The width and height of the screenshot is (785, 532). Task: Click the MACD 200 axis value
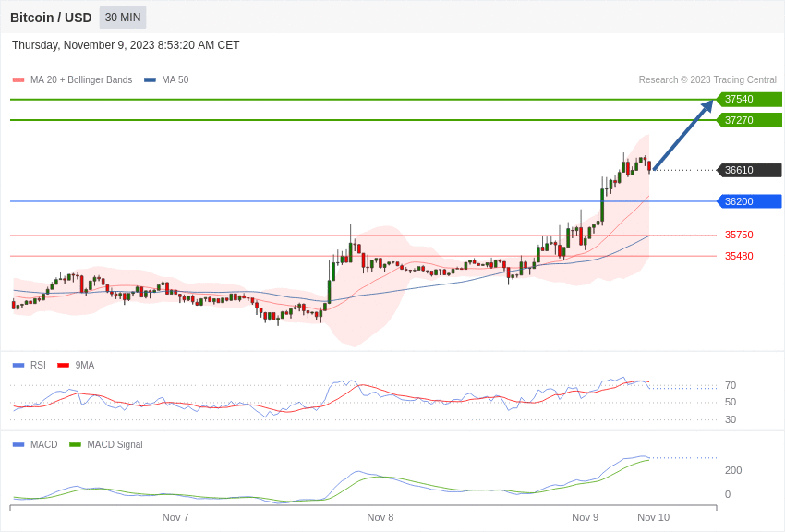pyautogui.click(x=733, y=470)
